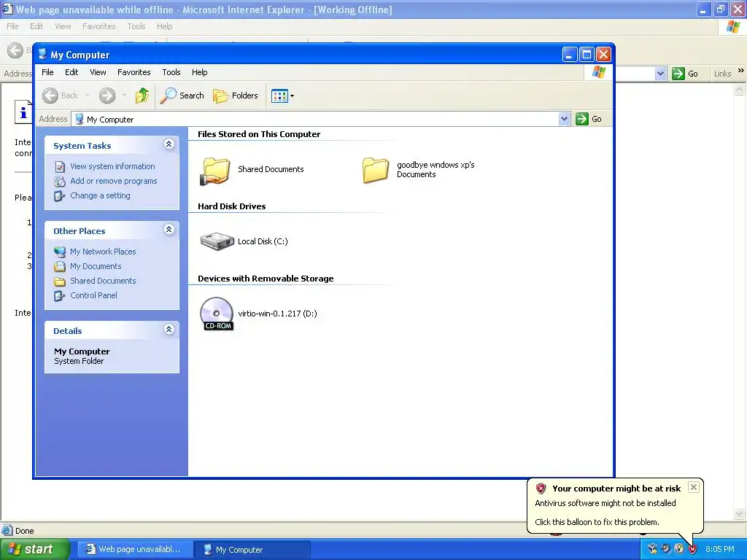Viewport: 747px width, 560px height.
Task: Collapse the Details panel
Action: pos(169,330)
